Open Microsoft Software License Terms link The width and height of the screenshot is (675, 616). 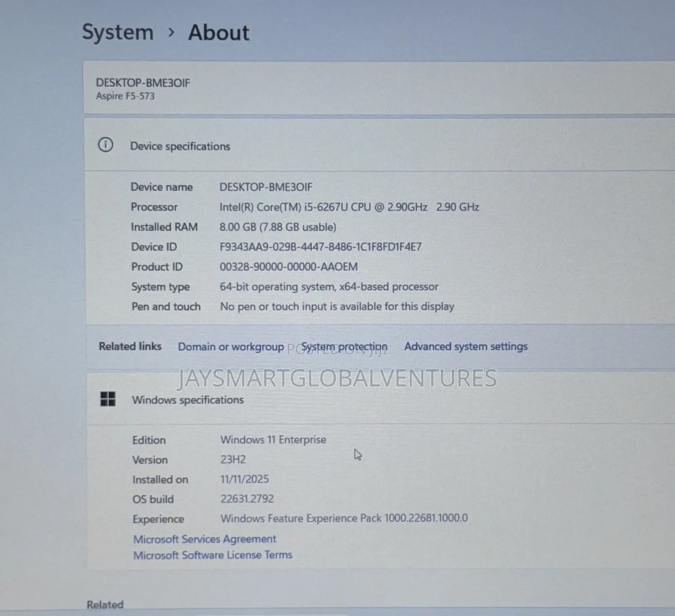pyautogui.click(x=213, y=555)
